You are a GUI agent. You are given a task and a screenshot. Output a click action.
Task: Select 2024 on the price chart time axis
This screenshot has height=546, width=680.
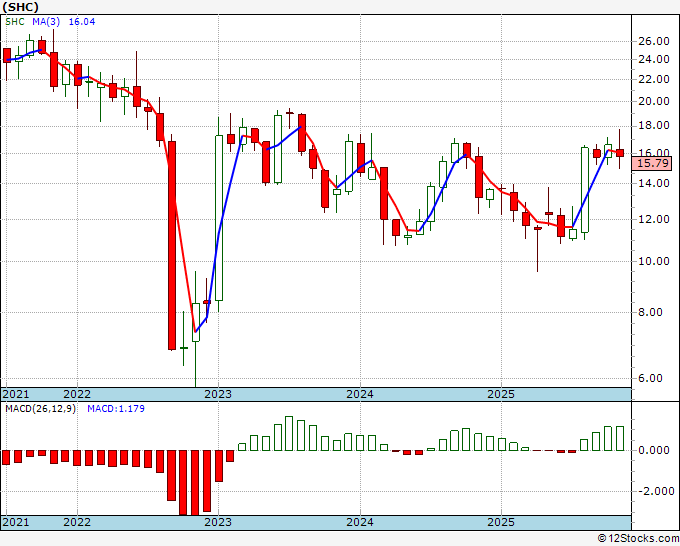point(360,394)
